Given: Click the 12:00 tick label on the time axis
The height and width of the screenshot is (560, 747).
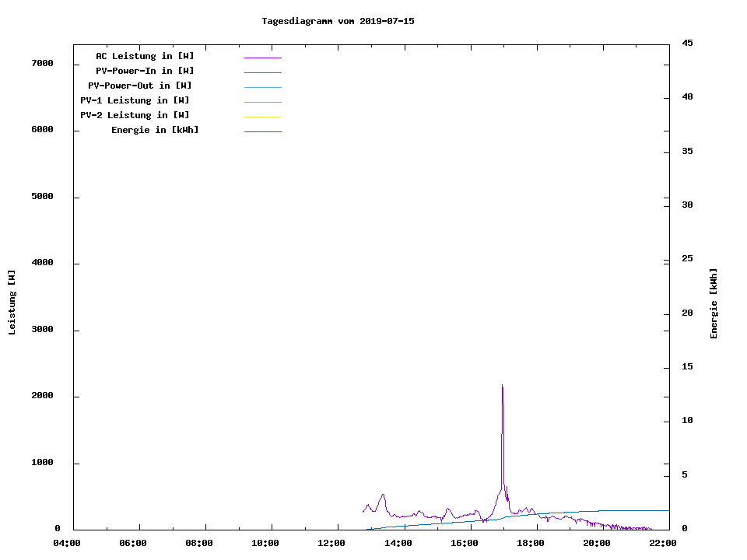Looking at the screenshot, I should point(332,543).
